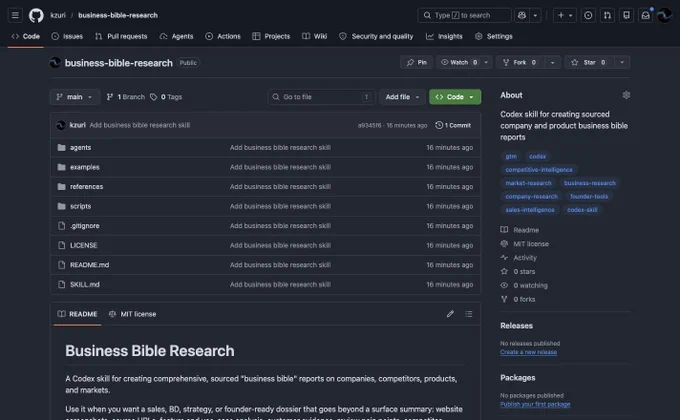680x420 pixels.
Task: Open Readme link in About sidebar
Action: [x=520, y=230]
